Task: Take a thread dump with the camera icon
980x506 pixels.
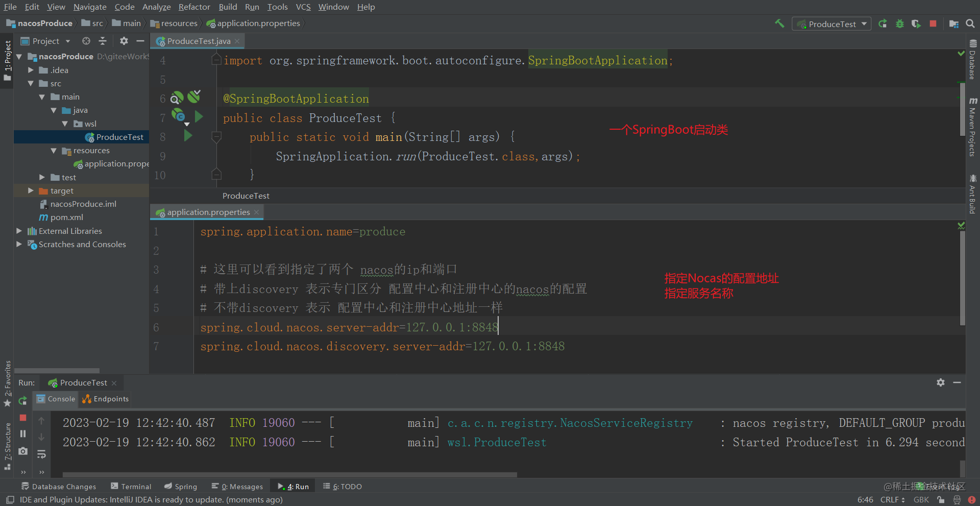Action: (22, 451)
